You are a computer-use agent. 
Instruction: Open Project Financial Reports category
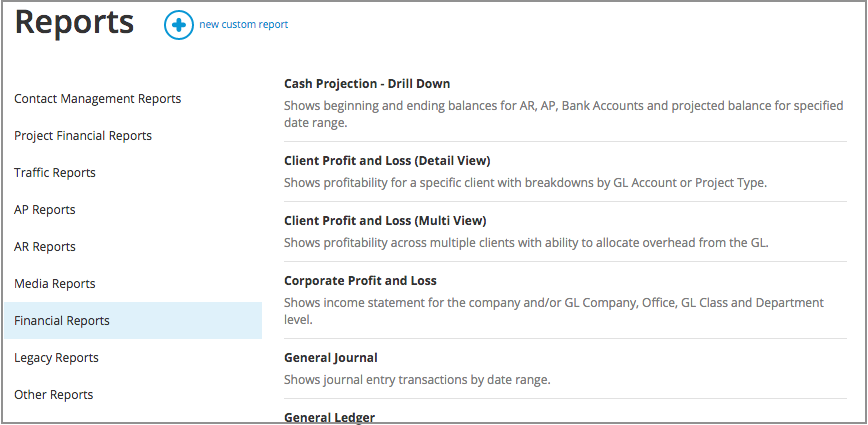(x=83, y=136)
